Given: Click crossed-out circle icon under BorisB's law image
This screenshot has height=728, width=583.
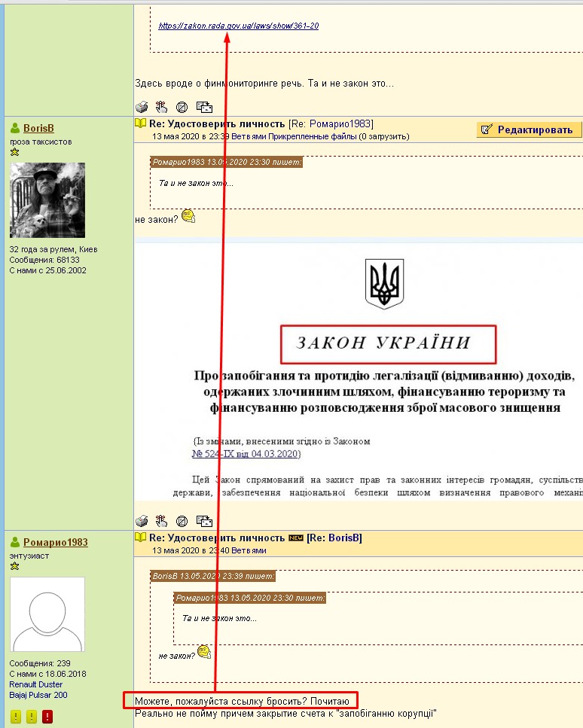Looking at the screenshot, I should pyautogui.click(x=182, y=521).
